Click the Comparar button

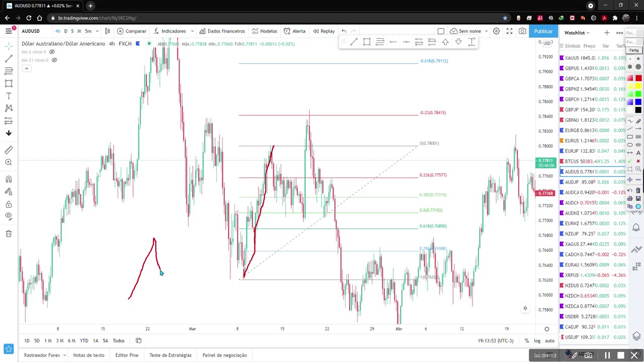coord(132,31)
